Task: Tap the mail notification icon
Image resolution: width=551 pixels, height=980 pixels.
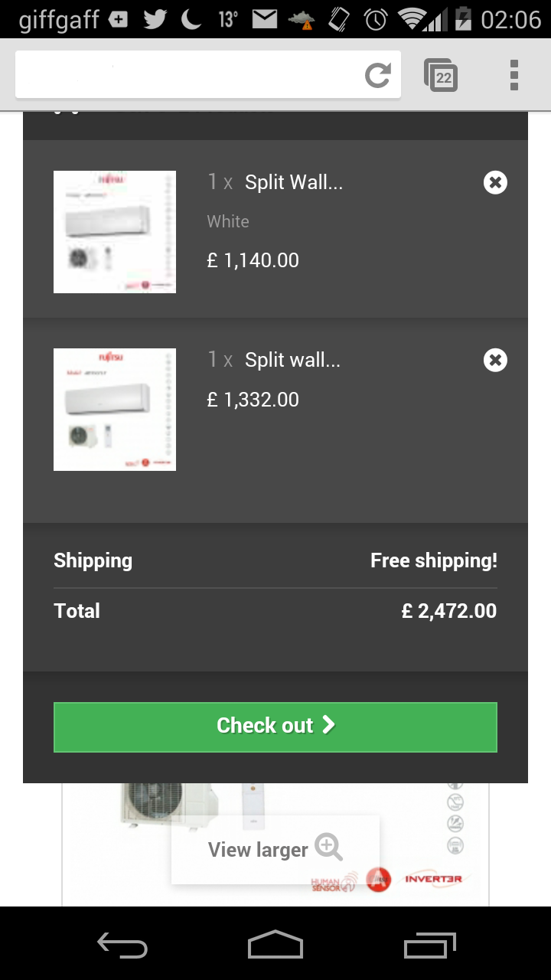Action: (x=265, y=19)
